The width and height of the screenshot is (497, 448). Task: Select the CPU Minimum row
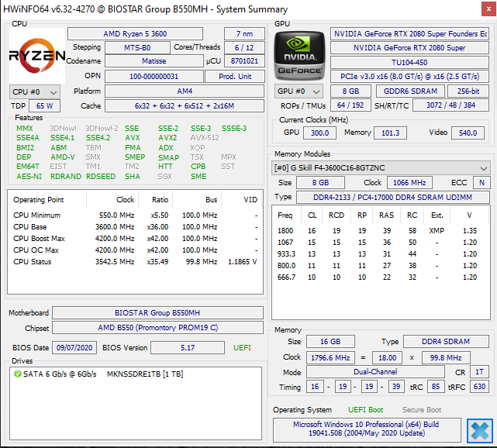click(x=136, y=215)
